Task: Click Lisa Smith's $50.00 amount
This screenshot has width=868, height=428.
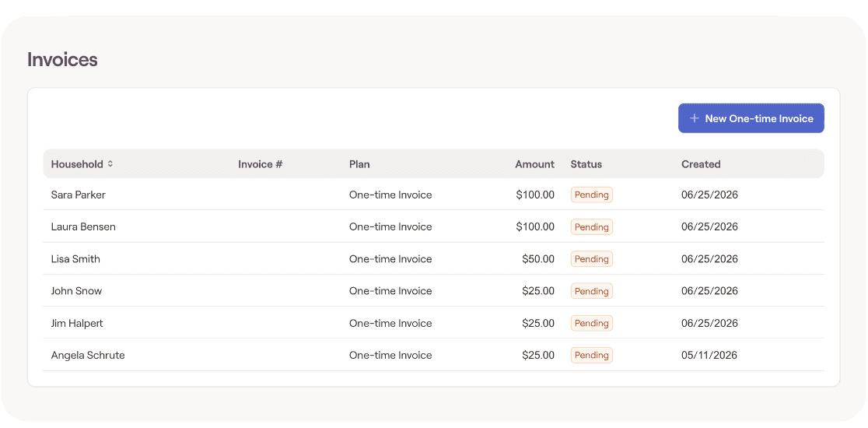Action: [538, 258]
